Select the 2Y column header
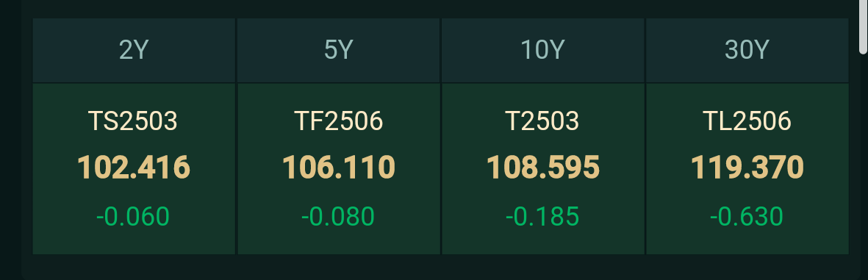The image size is (868, 280). point(134,51)
